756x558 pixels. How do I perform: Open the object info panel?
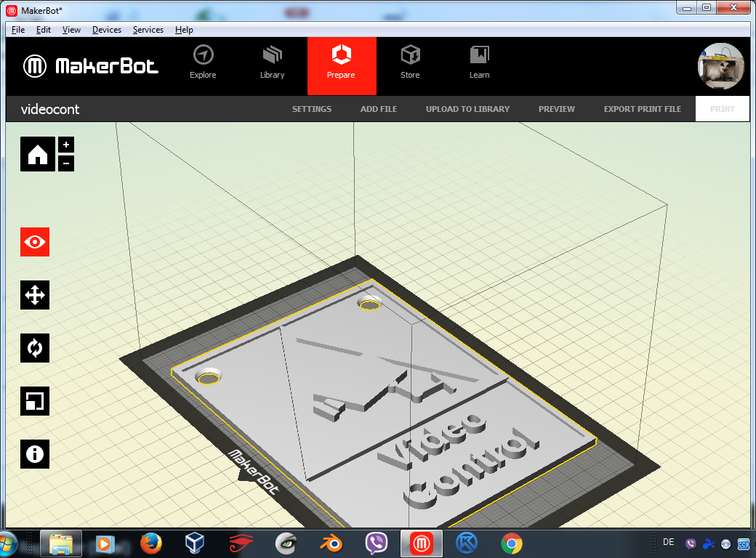pyautogui.click(x=35, y=454)
